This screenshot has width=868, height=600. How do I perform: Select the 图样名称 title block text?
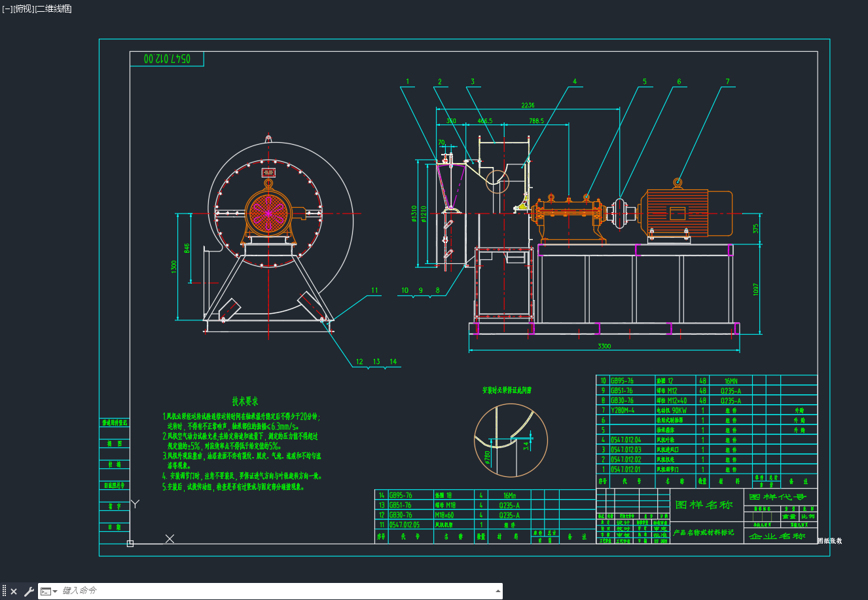point(704,505)
